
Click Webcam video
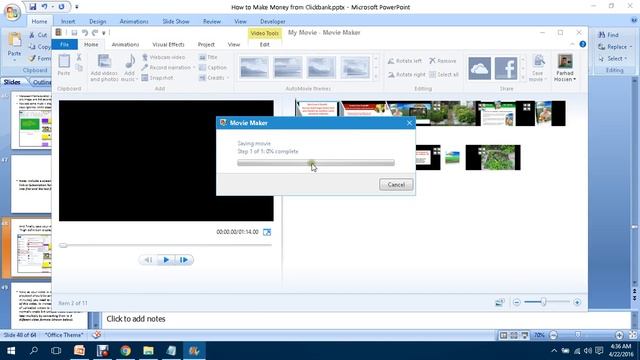tap(164, 57)
